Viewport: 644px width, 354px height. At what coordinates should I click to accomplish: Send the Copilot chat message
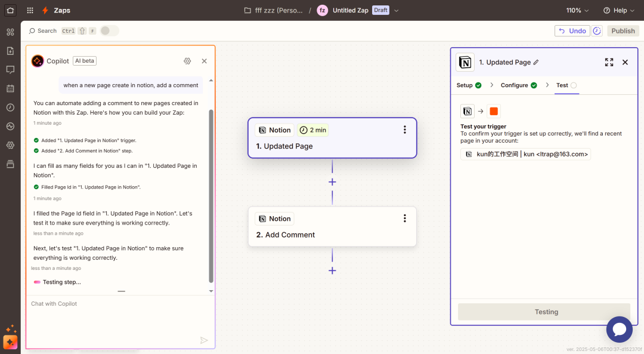pos(204,340)
